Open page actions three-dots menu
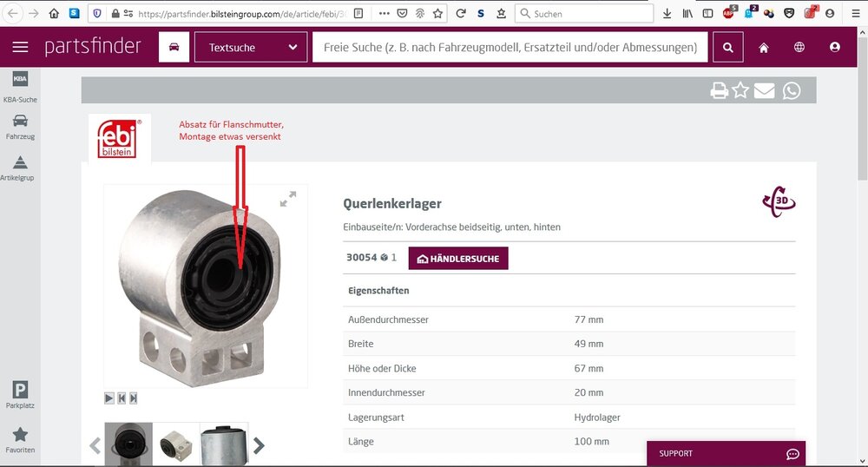Screen dimensions: 868x467 click(385, 13)
